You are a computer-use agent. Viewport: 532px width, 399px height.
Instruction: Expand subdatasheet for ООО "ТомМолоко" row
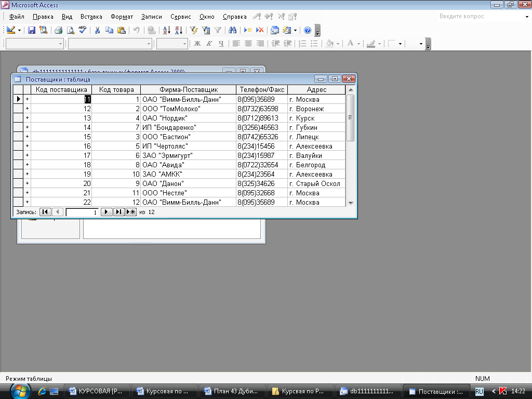click(27, 109)
